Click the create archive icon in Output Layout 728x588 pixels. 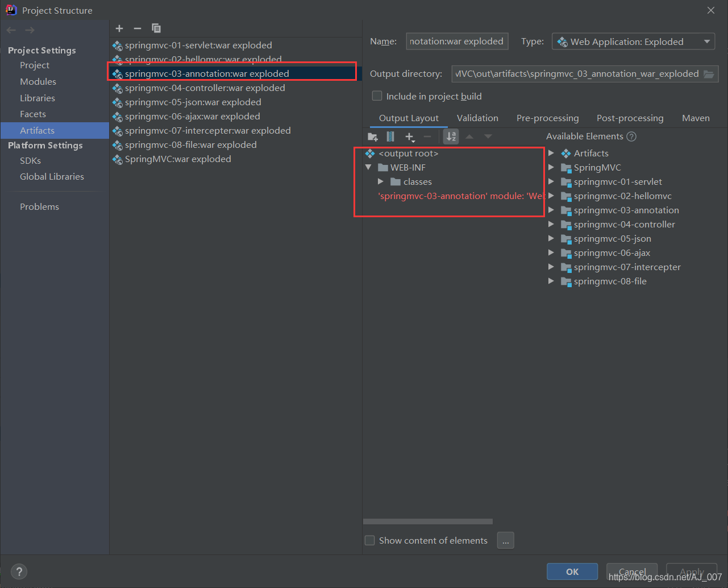coord(390,136)
